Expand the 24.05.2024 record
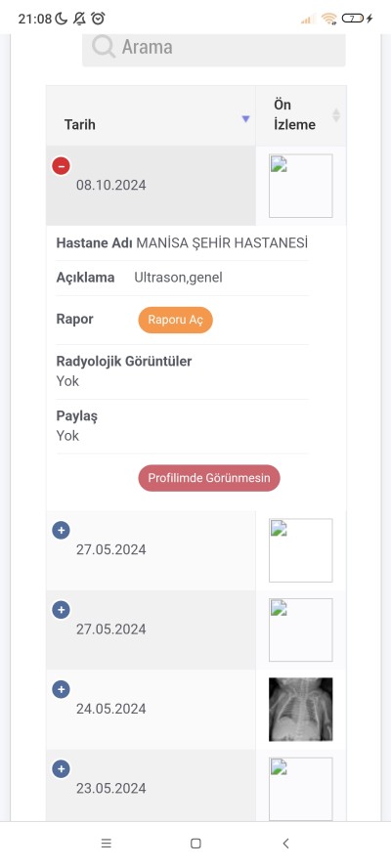 (x=61, y=690)
